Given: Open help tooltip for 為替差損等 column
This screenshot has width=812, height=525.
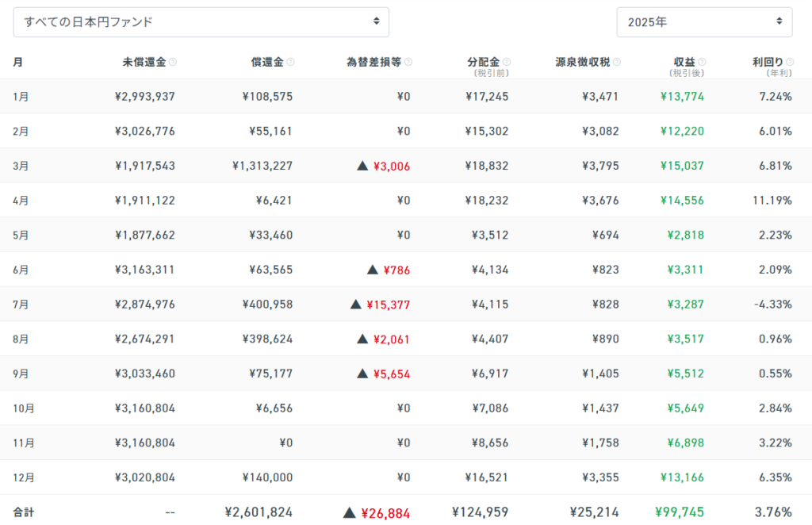Looking at the screenshot, I should (x=408, y=62).
